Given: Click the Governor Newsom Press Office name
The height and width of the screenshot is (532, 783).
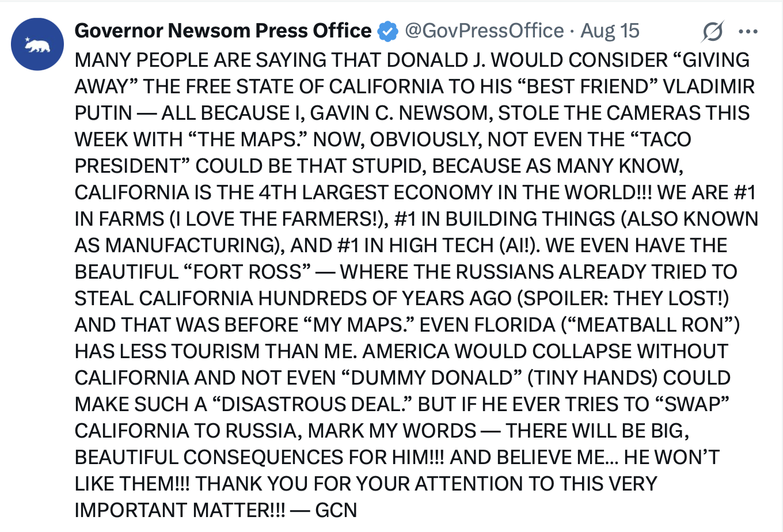Looking at the screenshot, I should click(x=223, y=31).
